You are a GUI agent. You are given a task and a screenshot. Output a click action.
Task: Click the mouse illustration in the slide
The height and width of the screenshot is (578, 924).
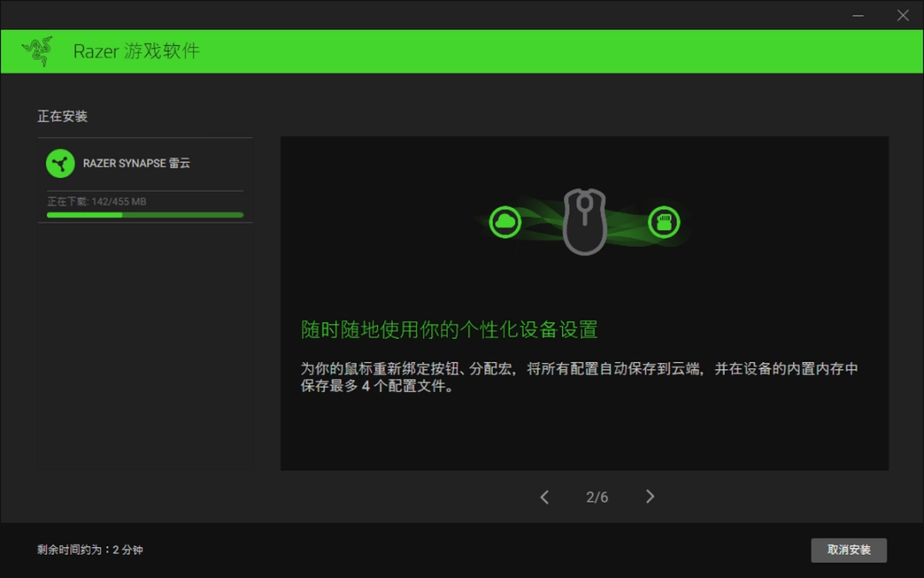click(584, 223)
